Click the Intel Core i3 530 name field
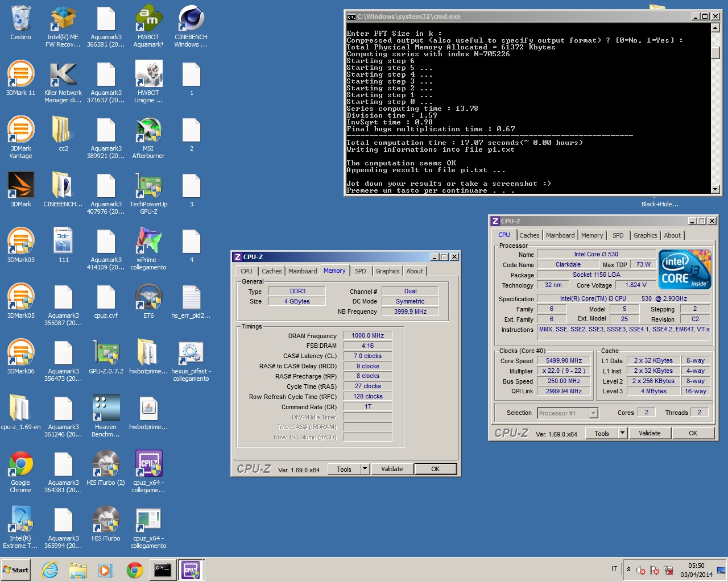728x582 pixels. [596, 254]
